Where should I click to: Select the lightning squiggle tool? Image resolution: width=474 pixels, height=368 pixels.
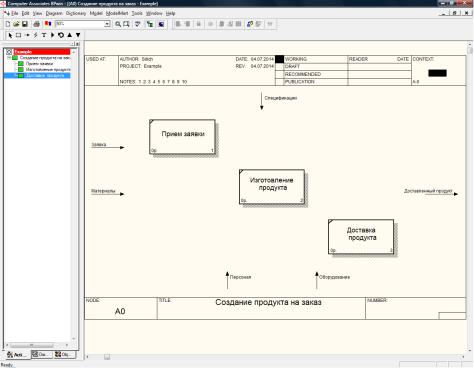pos(36,35)
